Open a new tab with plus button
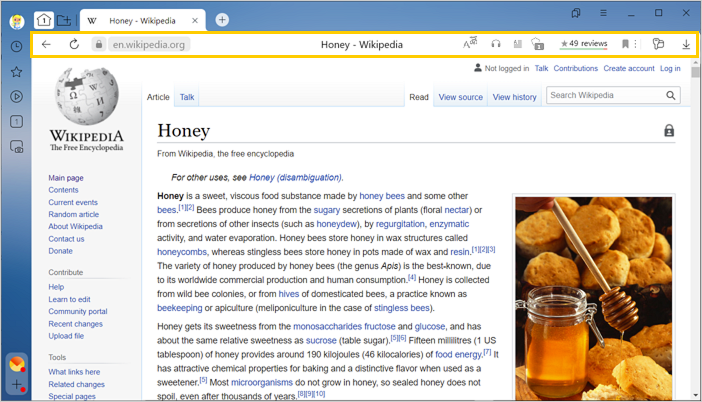 (222, 20)
